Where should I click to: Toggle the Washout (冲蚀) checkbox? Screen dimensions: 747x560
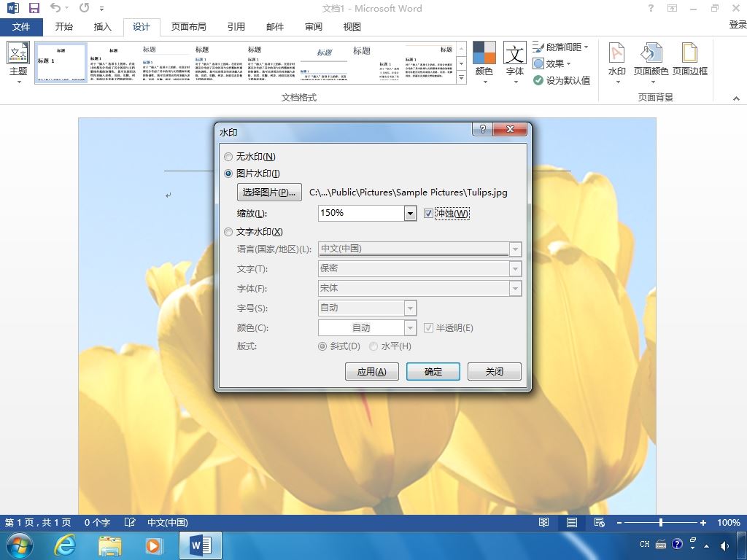pos(428,214)
